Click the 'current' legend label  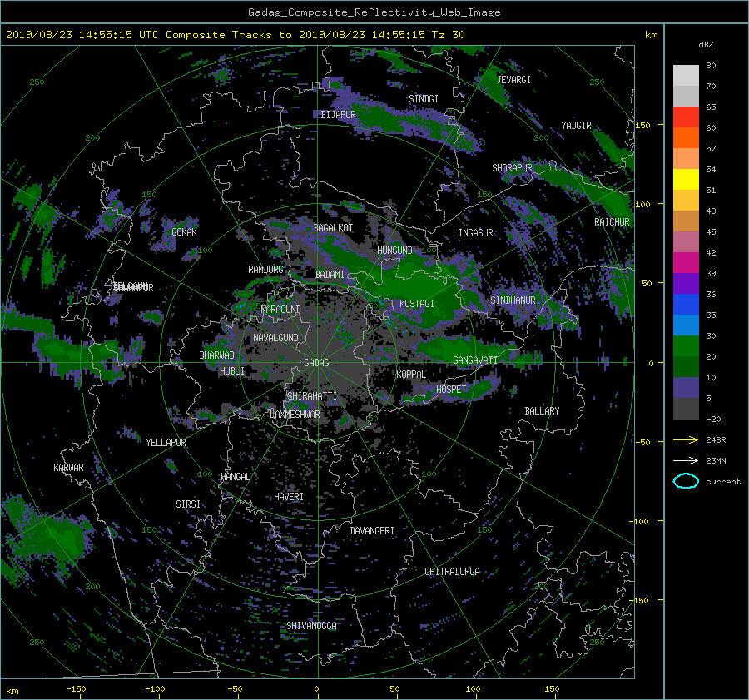723,482
